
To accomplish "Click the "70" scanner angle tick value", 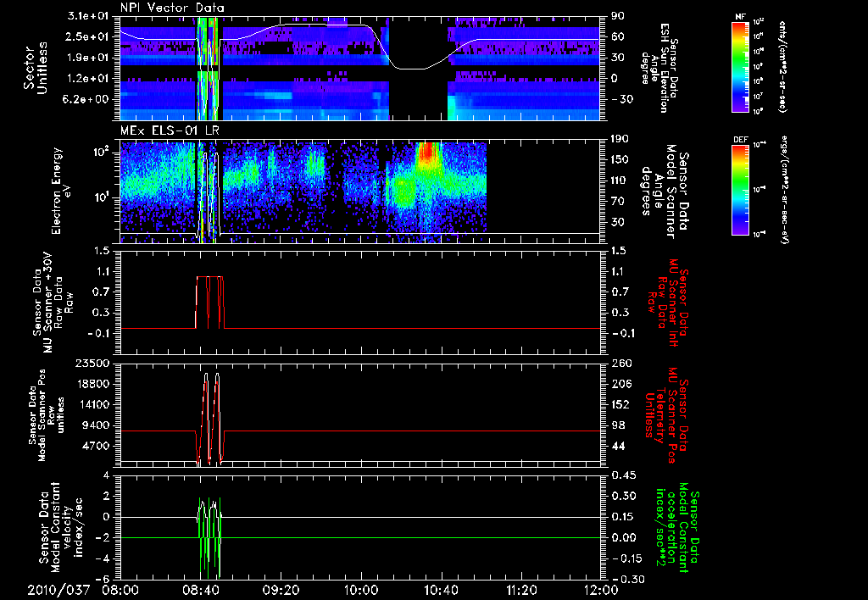I will (618, 201).
